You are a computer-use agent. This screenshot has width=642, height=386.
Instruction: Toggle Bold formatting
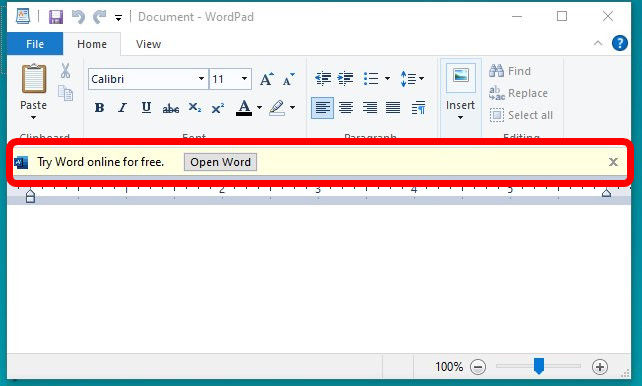pos(99,108)
